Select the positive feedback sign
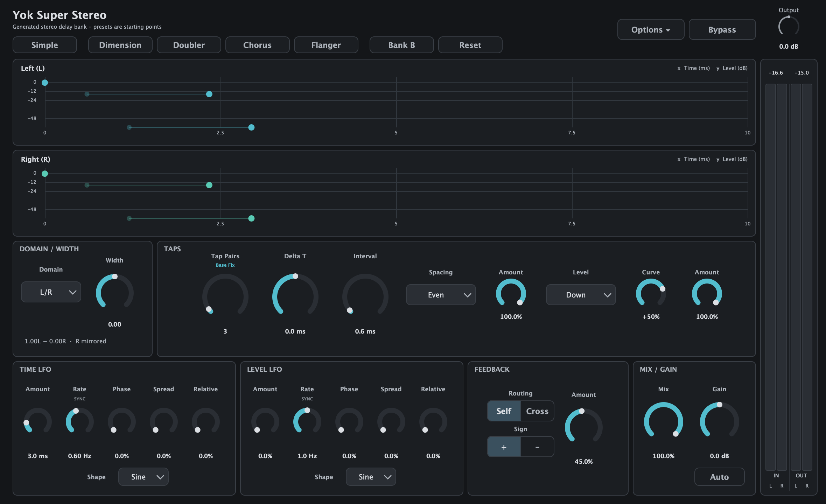 click(x=504, y=447)
